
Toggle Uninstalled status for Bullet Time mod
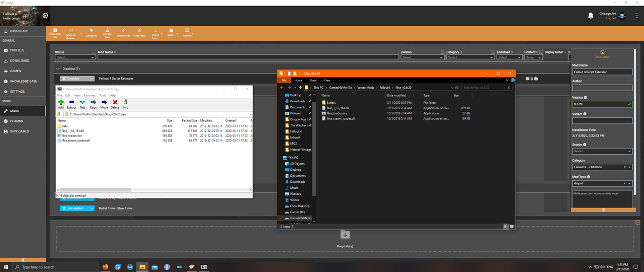point(74,208)
